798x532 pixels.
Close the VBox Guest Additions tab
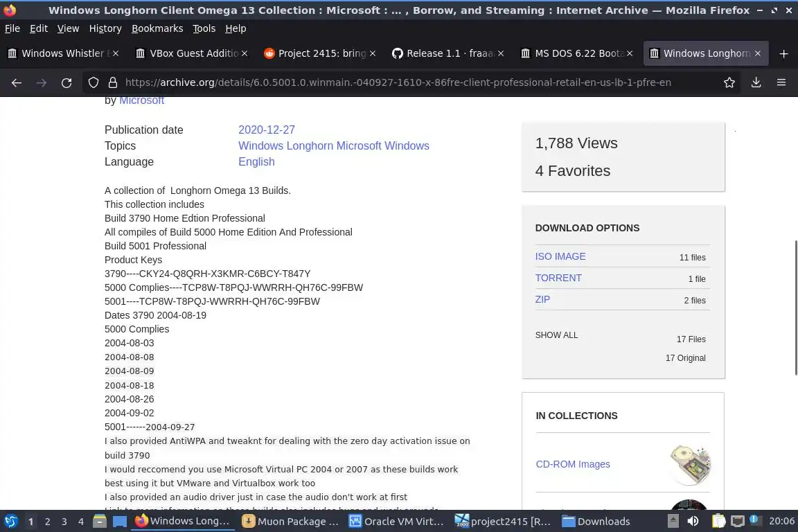point(245,53)
